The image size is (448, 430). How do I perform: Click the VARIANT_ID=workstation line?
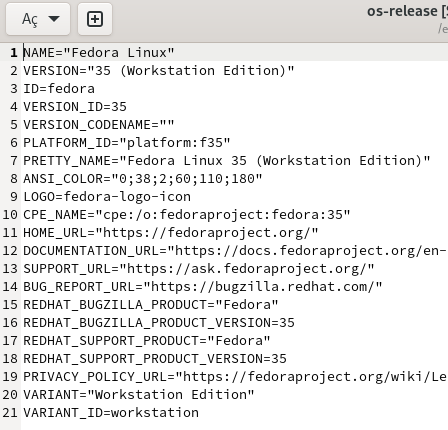coord(111,413)
